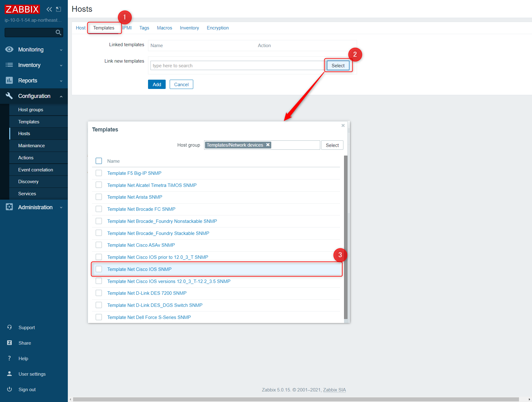Expand the Inventory sidebar menu chevron

coord(61,65)
